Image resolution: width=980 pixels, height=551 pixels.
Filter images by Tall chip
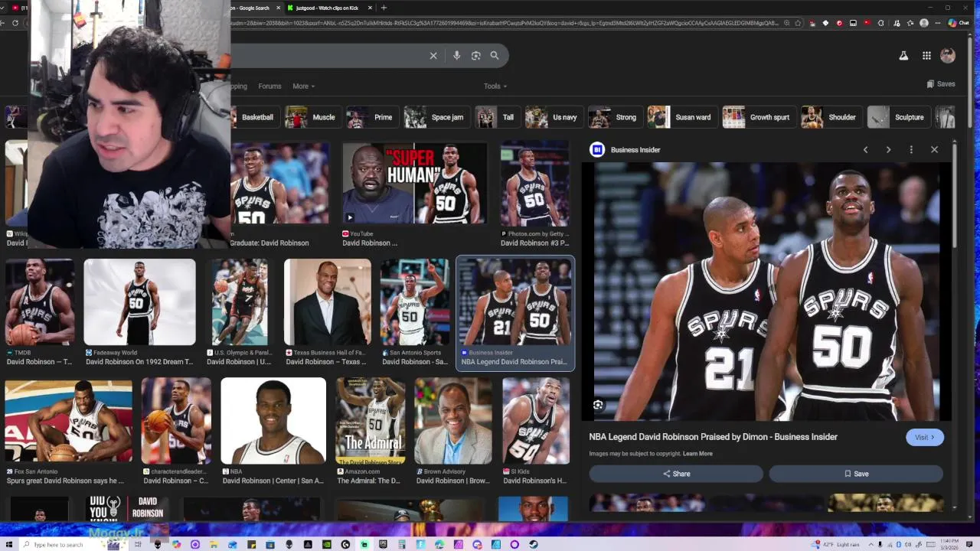[x=496, y=117]
